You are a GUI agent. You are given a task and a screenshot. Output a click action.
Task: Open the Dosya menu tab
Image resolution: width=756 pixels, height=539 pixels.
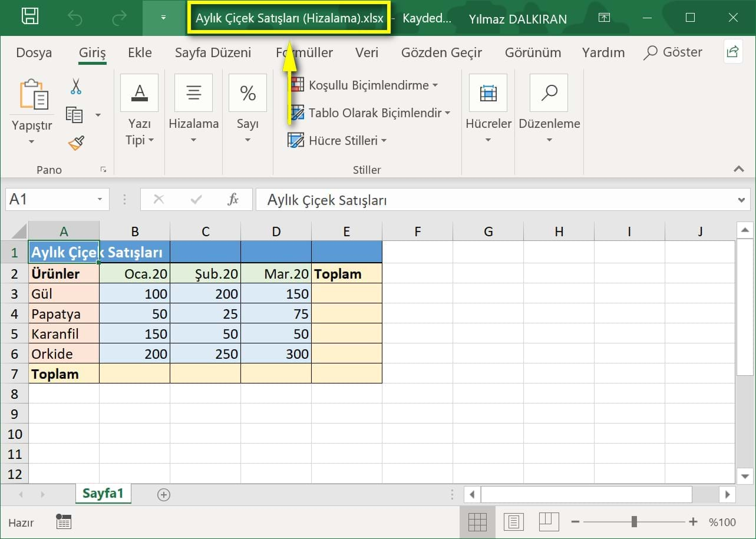coord(34,52)
